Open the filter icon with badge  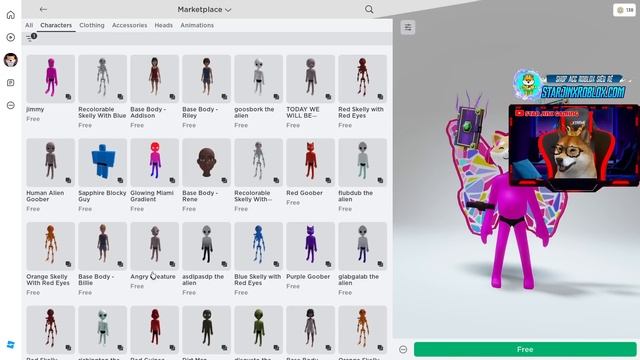click(x=31, y=38)
